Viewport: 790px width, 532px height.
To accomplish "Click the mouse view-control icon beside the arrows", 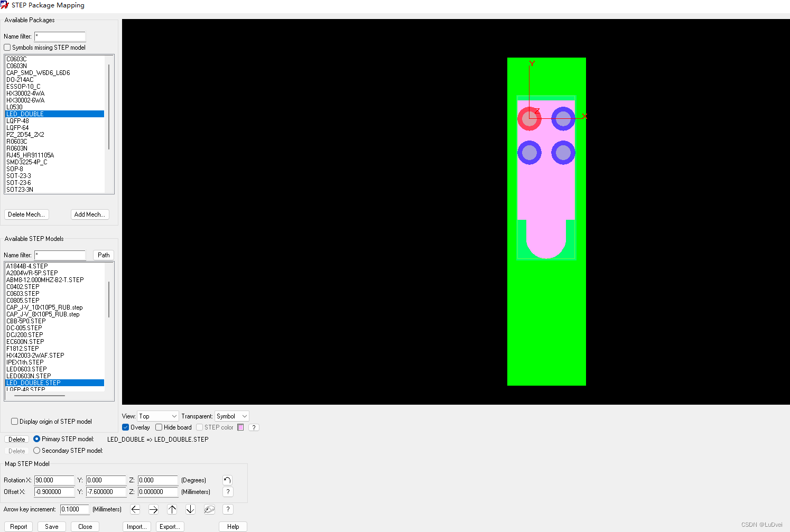I will 209,509.
